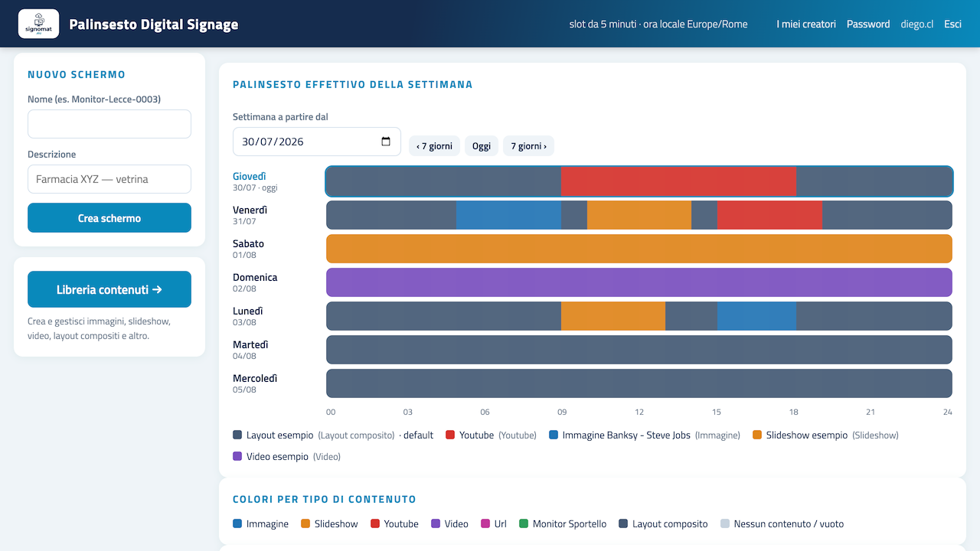This screenshot has height=551, width=980.
Task: Select the blue Immagine block on Venerdì
Action: click(508, 215)
